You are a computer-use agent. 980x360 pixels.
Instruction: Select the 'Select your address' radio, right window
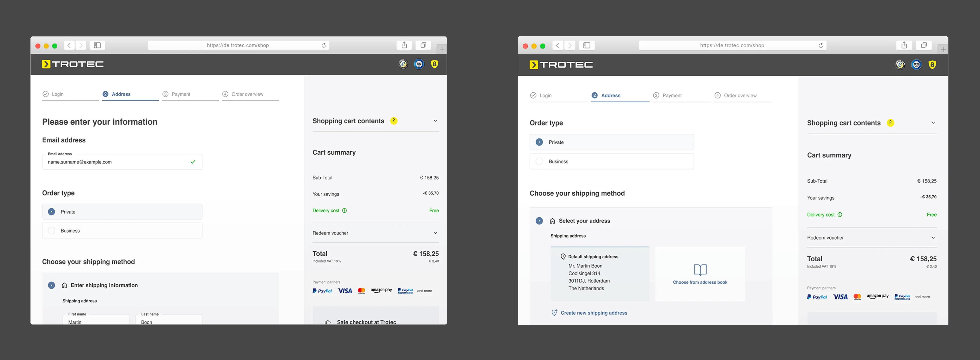[539, 221]
